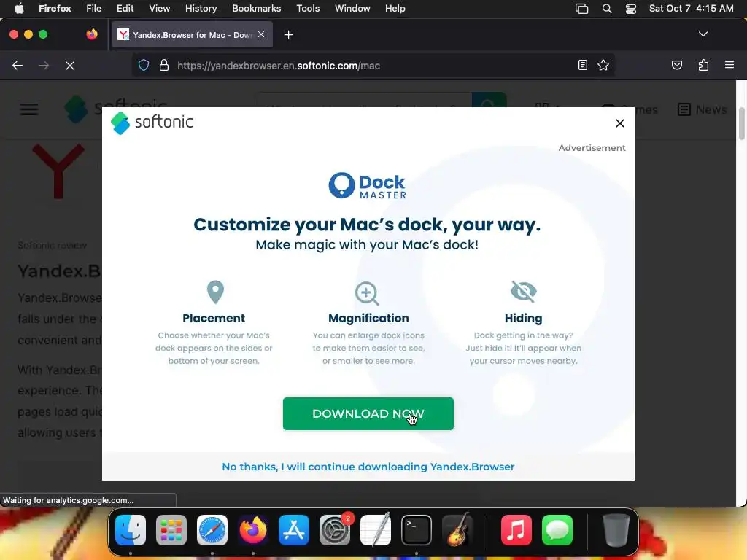The image size is (747, 560).
Task: Click Firefox in the Dock
Action: [x=253, y=529]
